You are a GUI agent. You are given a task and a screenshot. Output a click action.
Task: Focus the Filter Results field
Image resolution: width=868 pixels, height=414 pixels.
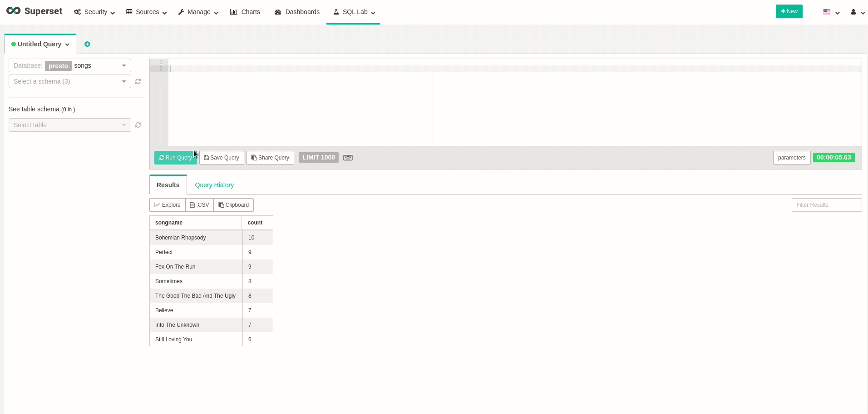[x=827, y=205]
